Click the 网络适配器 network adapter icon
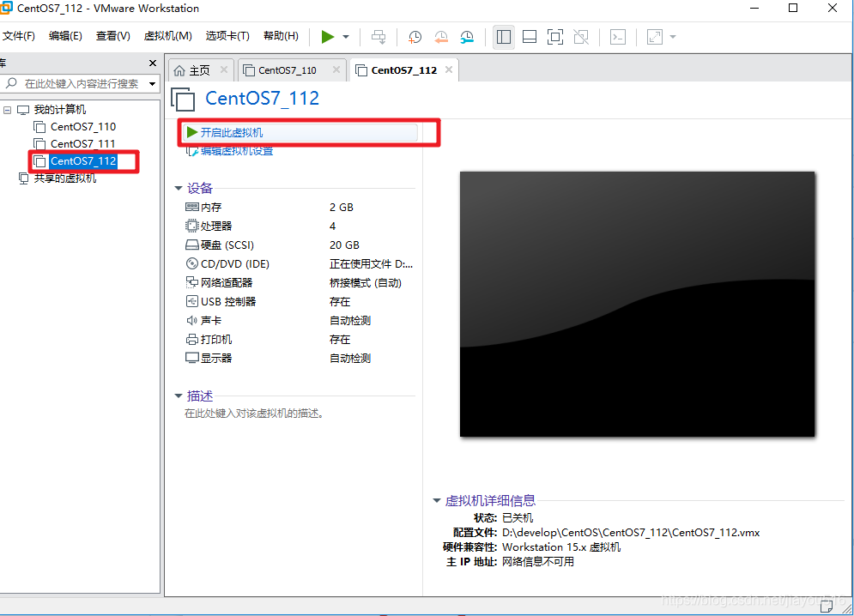Screen dimensions: 854x616 click(191, 282)
